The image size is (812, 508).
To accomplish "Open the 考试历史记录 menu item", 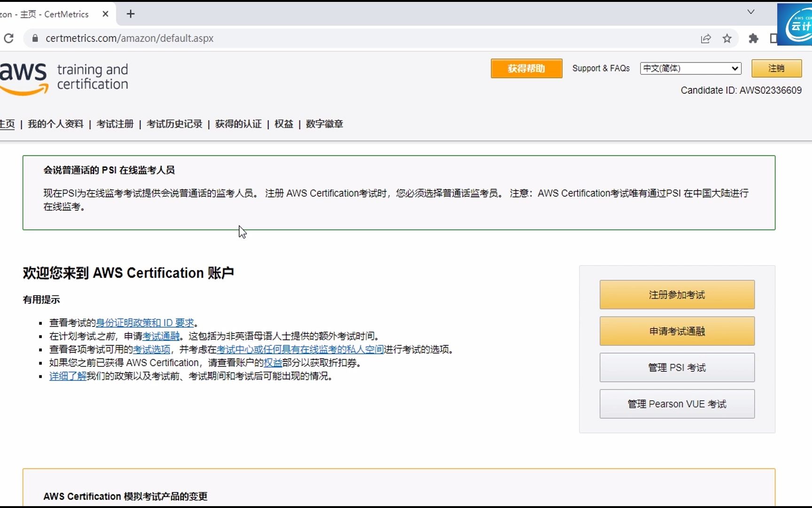I will tap(174, 124).
